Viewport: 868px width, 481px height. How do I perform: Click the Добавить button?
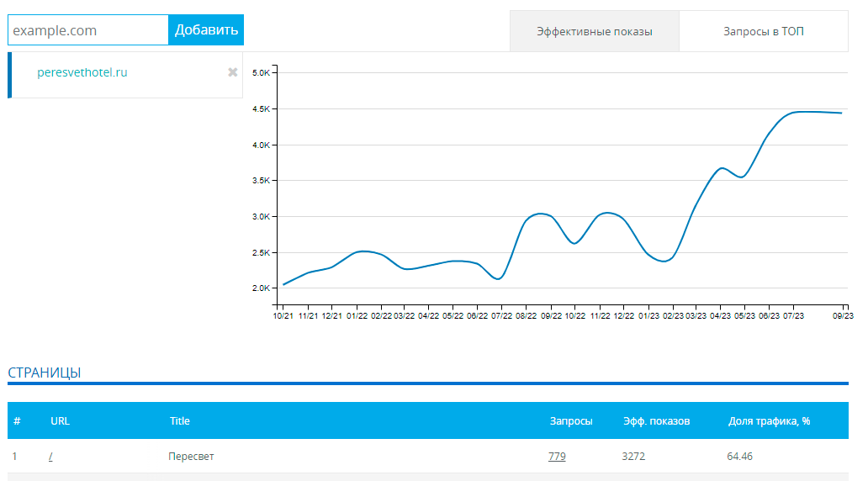tap(206, 30)
